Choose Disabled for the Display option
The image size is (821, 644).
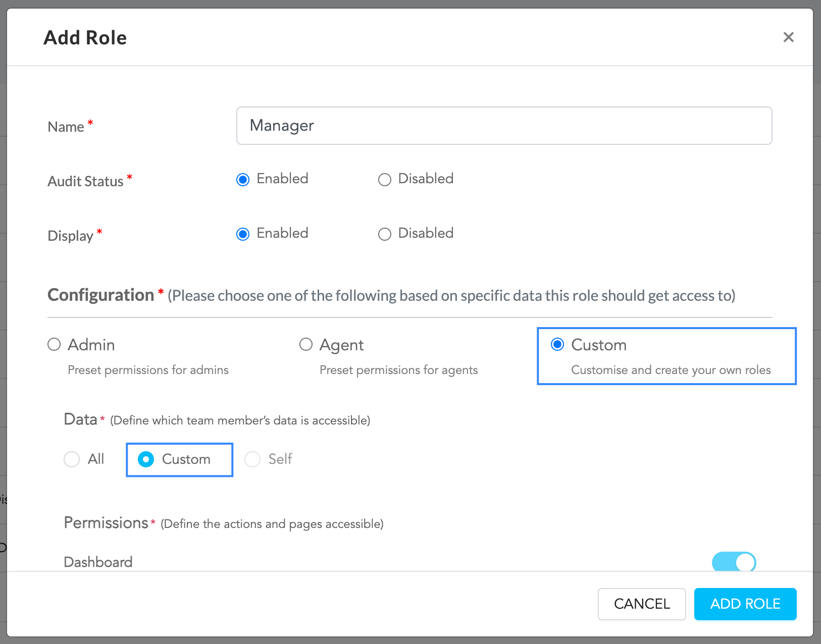[385, 234]
